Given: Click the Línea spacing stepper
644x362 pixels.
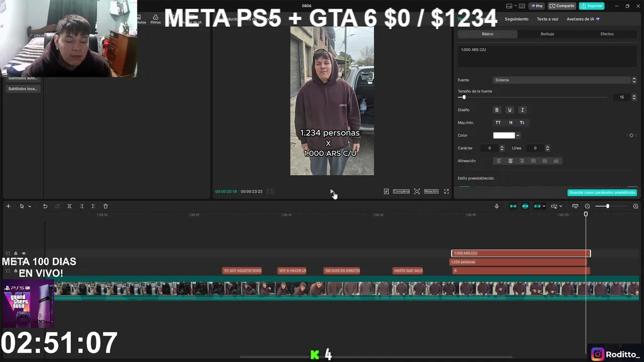Looking at the screenshot, I should 547,148.
